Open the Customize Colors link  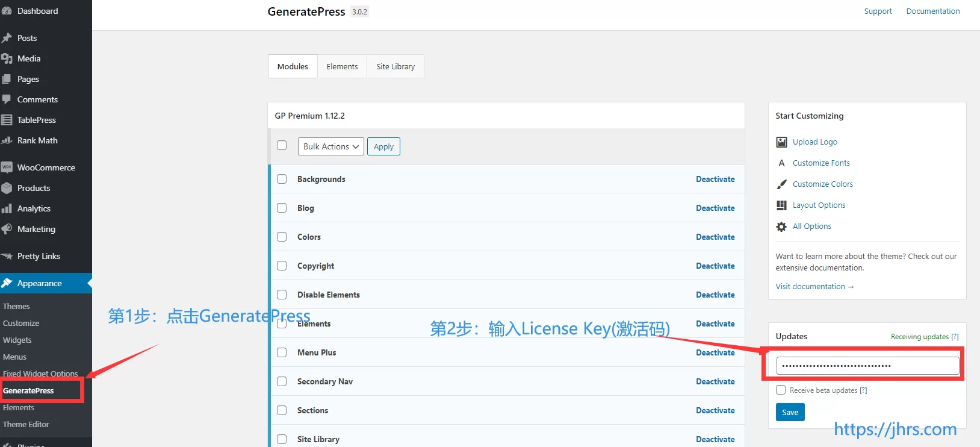click(x=822, y=184)
